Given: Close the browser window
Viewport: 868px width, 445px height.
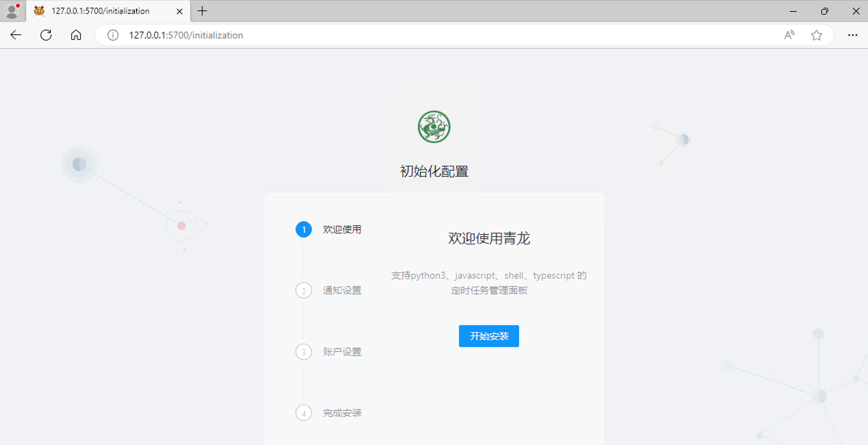Looking at the screenshot, I should [856, 11].
